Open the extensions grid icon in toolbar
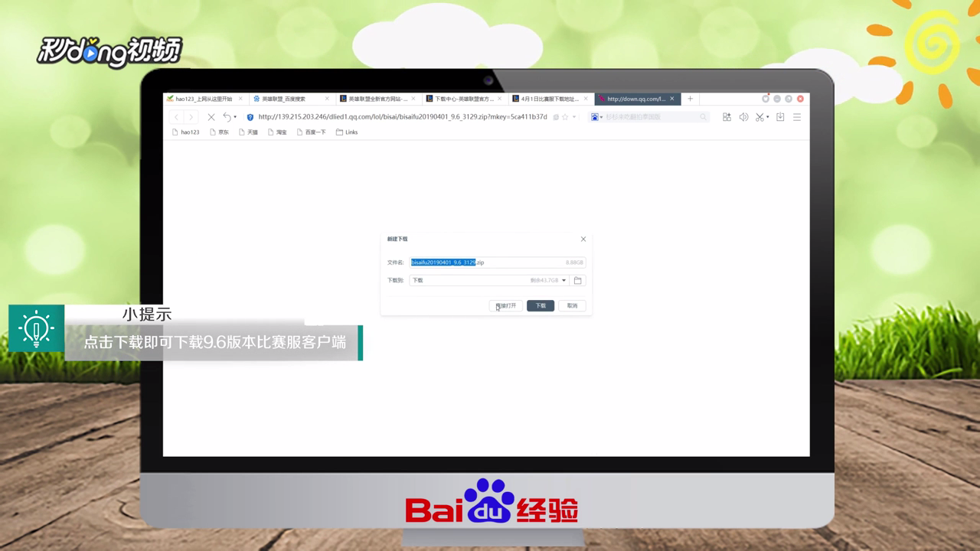The image size is (980, 551). click(727, 117)
